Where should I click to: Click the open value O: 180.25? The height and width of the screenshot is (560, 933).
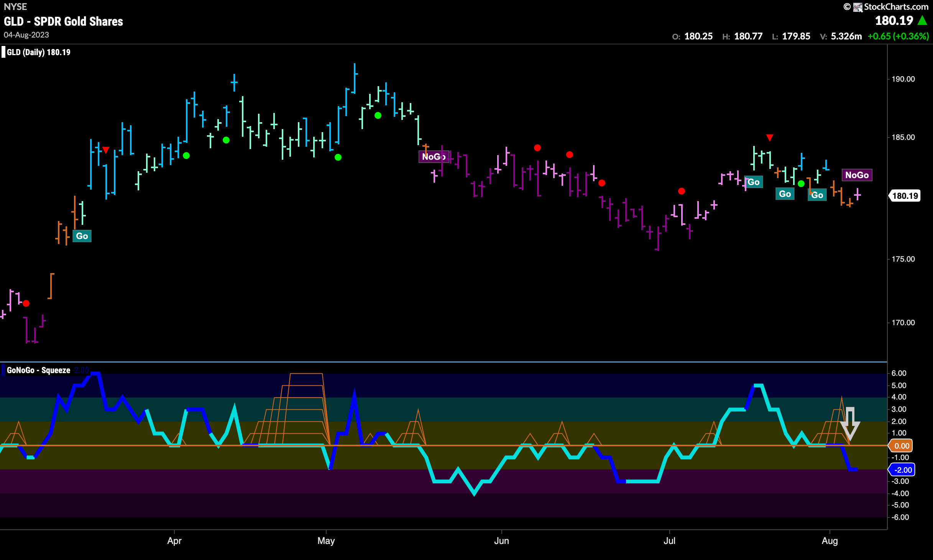coord(693,36)
